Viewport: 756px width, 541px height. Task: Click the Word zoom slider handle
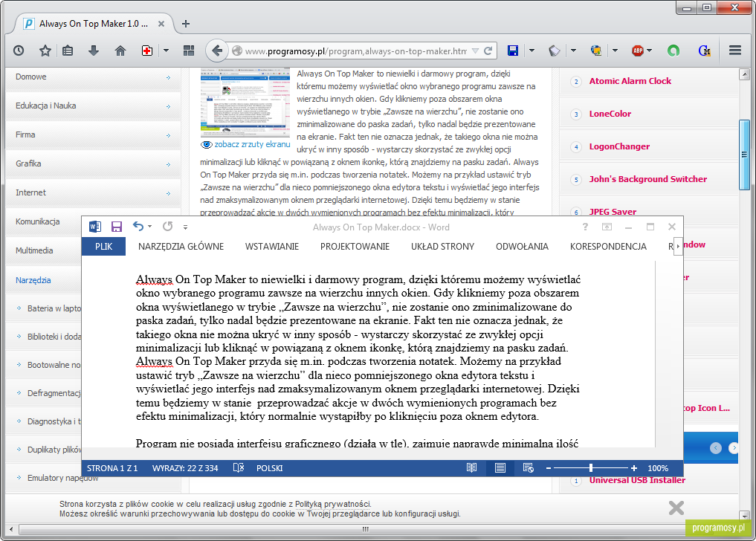pyautogui.click(x=591, y=467)
